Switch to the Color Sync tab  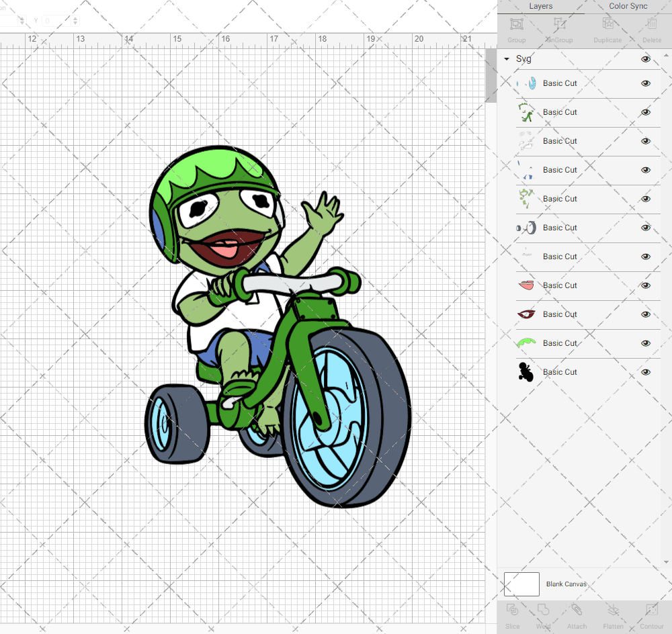coord(628,7)
